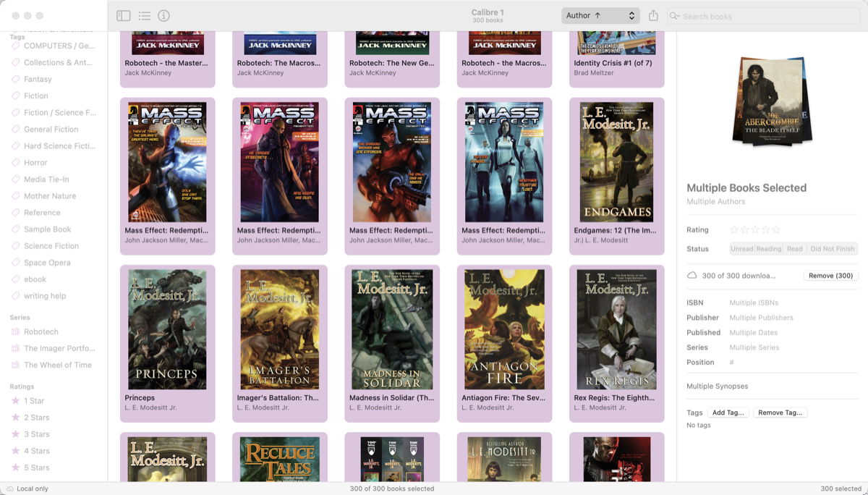868x495 pixels.
Task: Click The Blade Itself cover preview
Action: [772, 101]
